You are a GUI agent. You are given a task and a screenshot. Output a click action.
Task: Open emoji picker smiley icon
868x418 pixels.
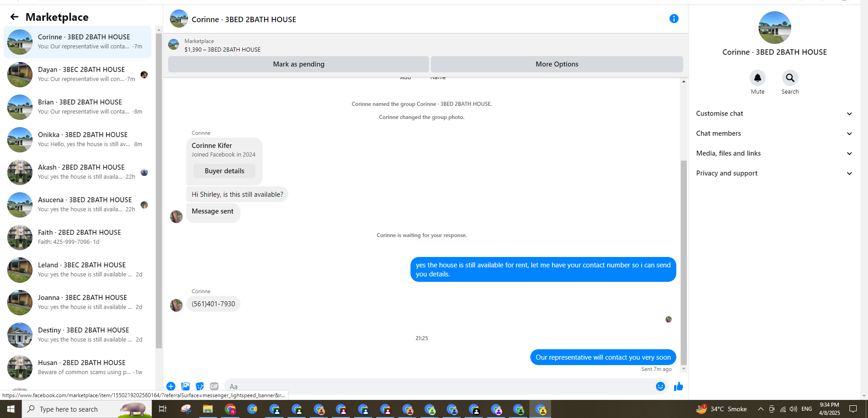point(660,386)
